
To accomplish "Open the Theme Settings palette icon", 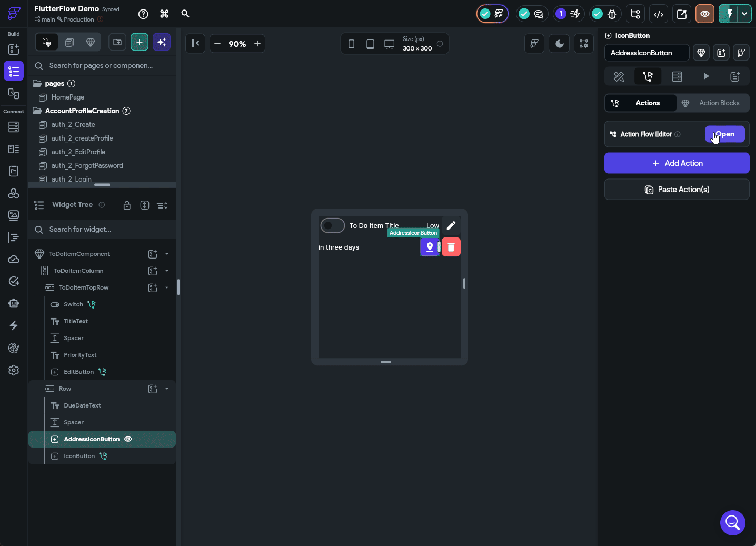I will (14, 348).
